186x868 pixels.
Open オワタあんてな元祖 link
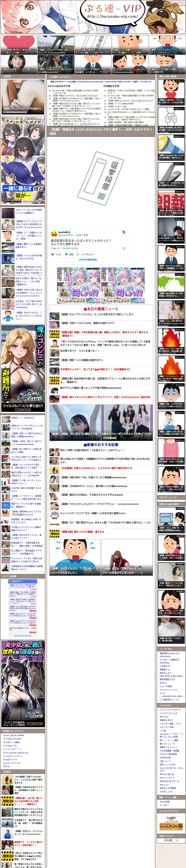click(x=12, y=739)
